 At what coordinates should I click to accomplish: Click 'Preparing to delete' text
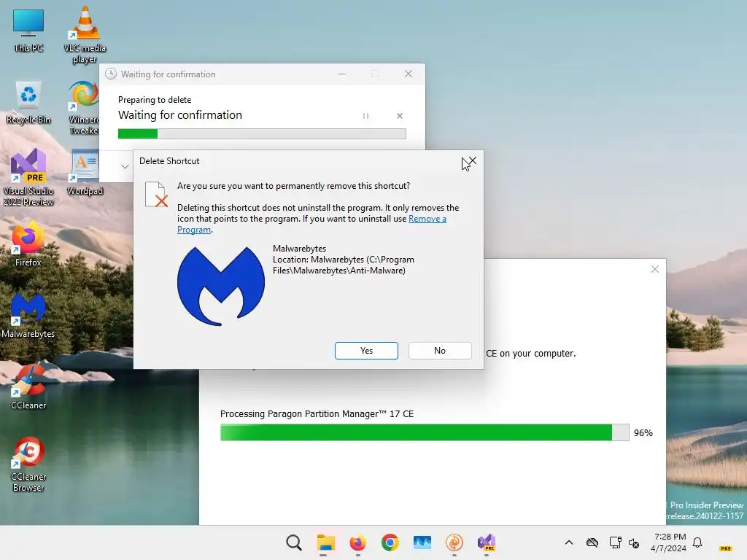pos(155,99)
